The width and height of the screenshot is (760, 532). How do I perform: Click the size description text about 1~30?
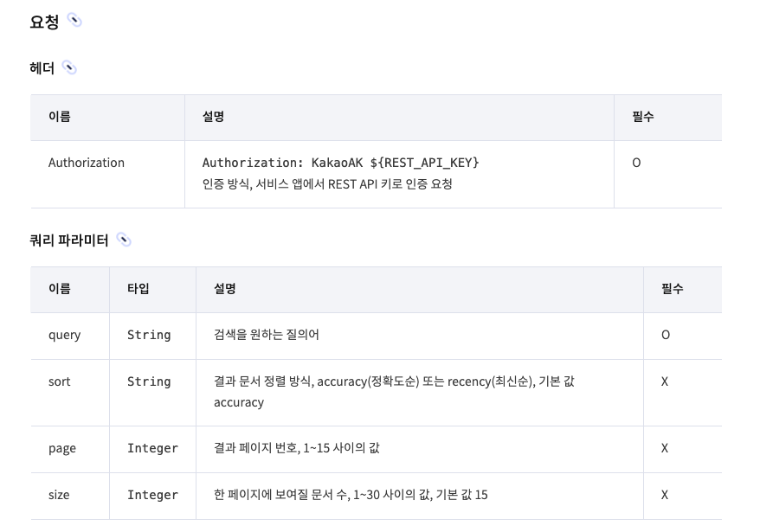[x=351, y=495]
